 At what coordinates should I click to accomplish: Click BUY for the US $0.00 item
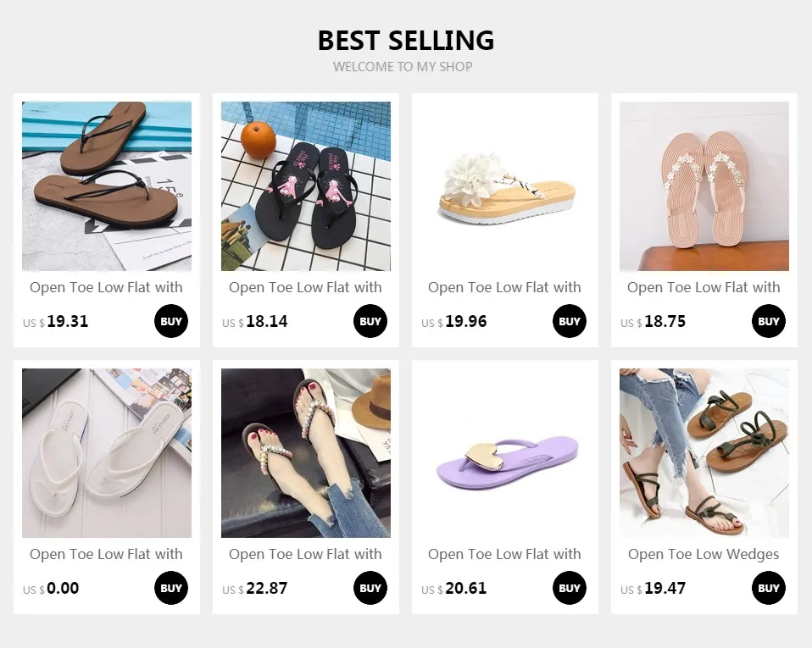[x=171, y=589]
